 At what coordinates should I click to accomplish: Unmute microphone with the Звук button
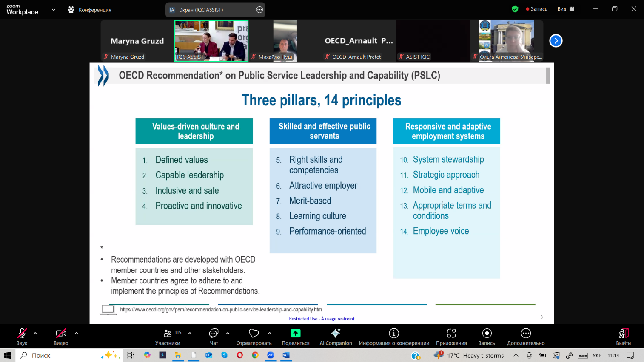tap(22, 337)
